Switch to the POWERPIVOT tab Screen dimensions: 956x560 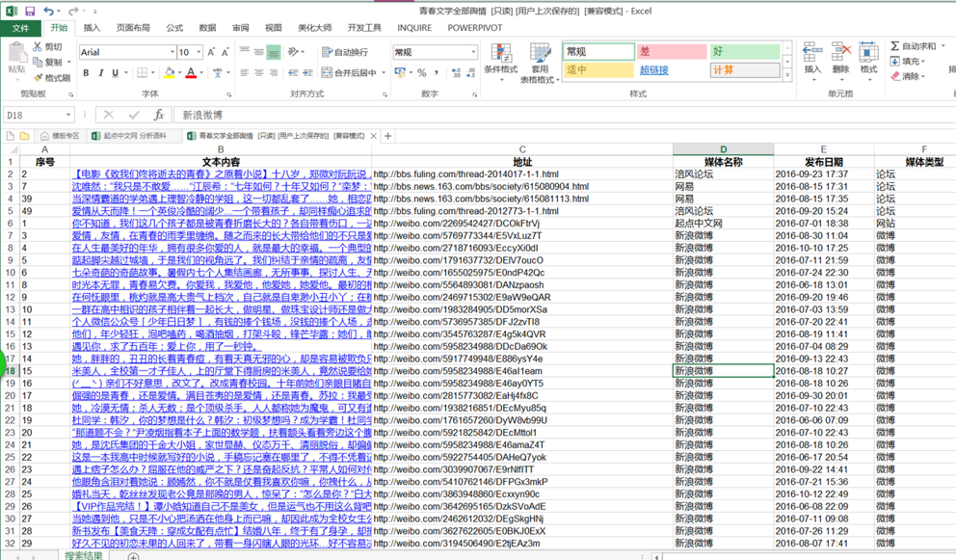click(475, 28)
